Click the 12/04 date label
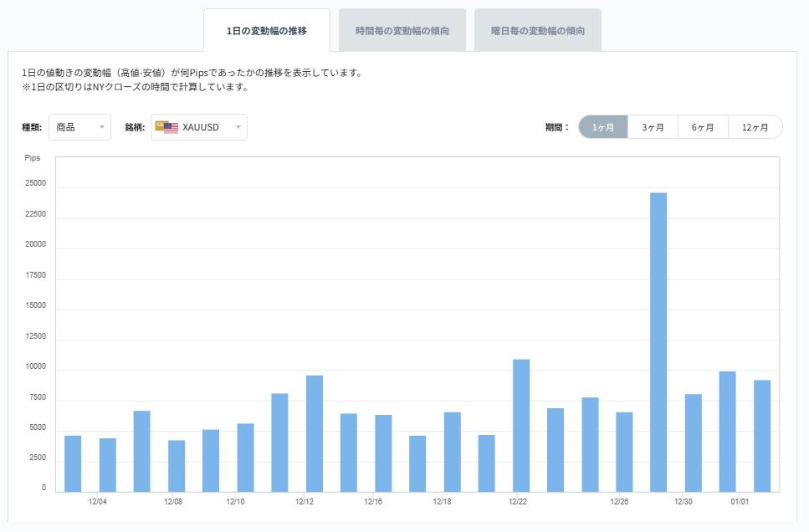 pyautogui.click(x=96, y=499)
